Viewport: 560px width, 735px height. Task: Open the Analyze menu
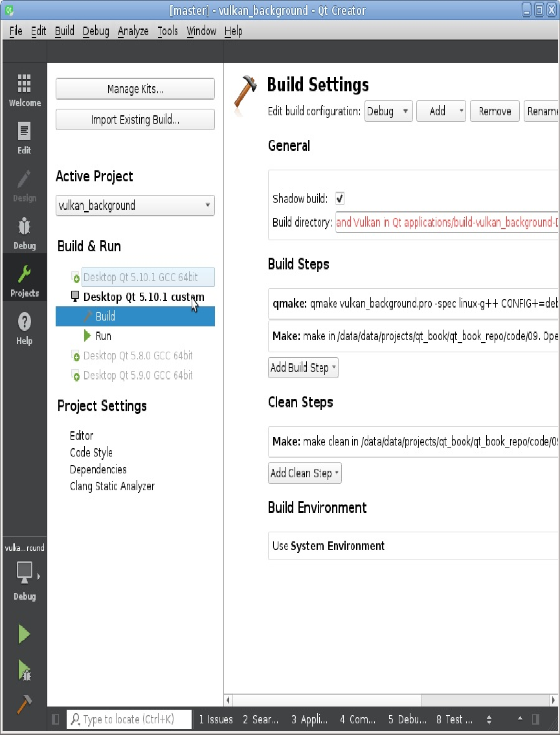pos(133,31)
